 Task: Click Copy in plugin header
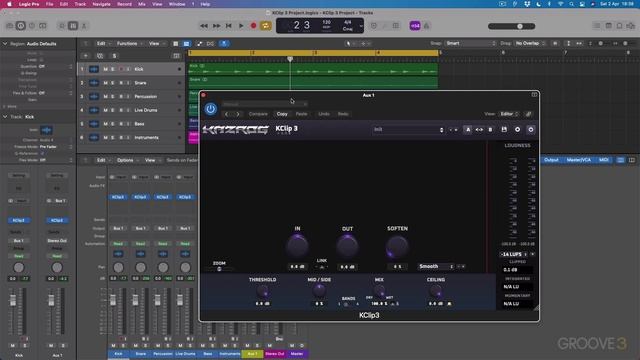(x=282, y=114)
